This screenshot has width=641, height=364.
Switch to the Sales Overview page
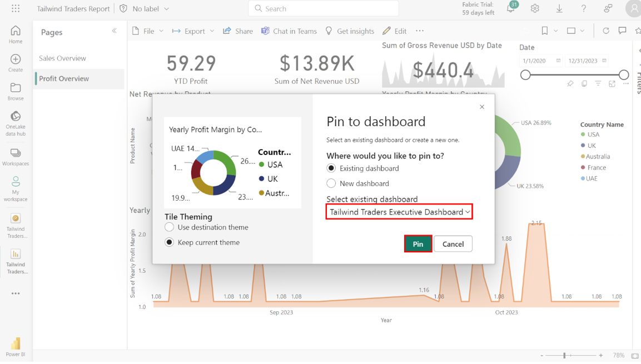coord(62,58)
